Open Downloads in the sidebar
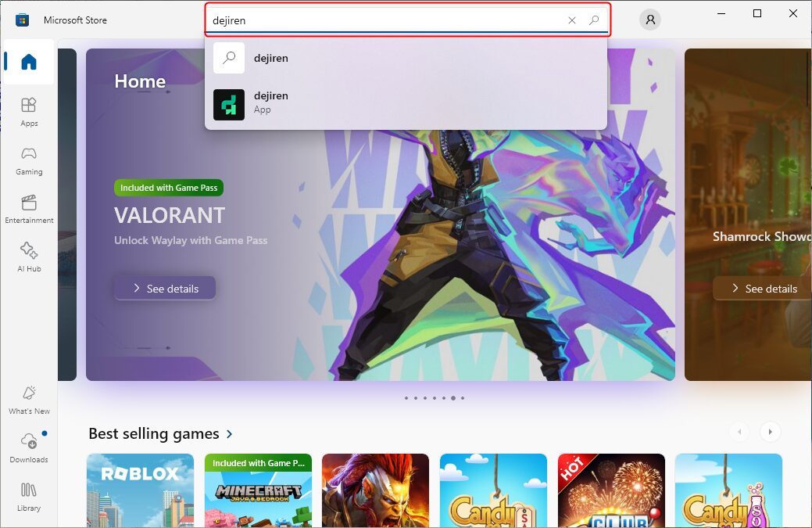This screenshot has height=528, width=812. click(x=29, y=448)
